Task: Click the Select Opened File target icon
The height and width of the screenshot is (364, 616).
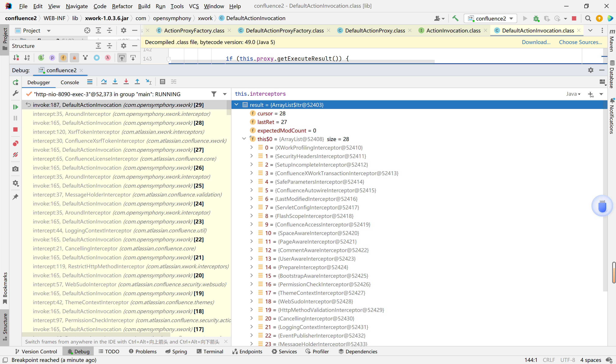Action: (x=87, y=30)
